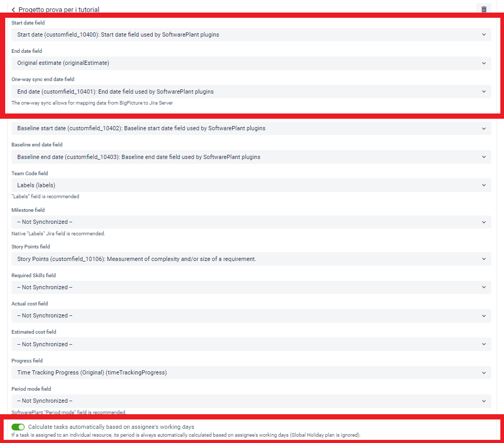The image size is (504, 443).
Task: Open the Team Code field dropdown
Action: (x=251, y=185)
